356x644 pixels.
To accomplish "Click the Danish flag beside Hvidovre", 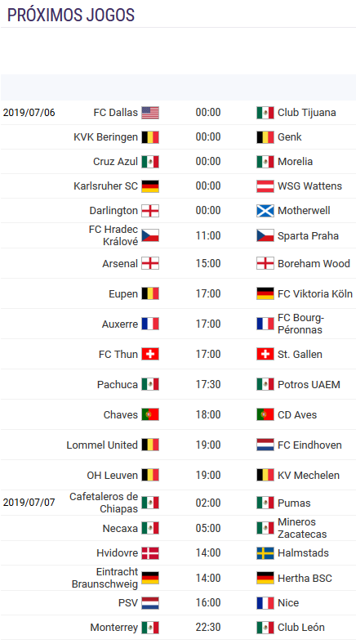I will [150, 553].
